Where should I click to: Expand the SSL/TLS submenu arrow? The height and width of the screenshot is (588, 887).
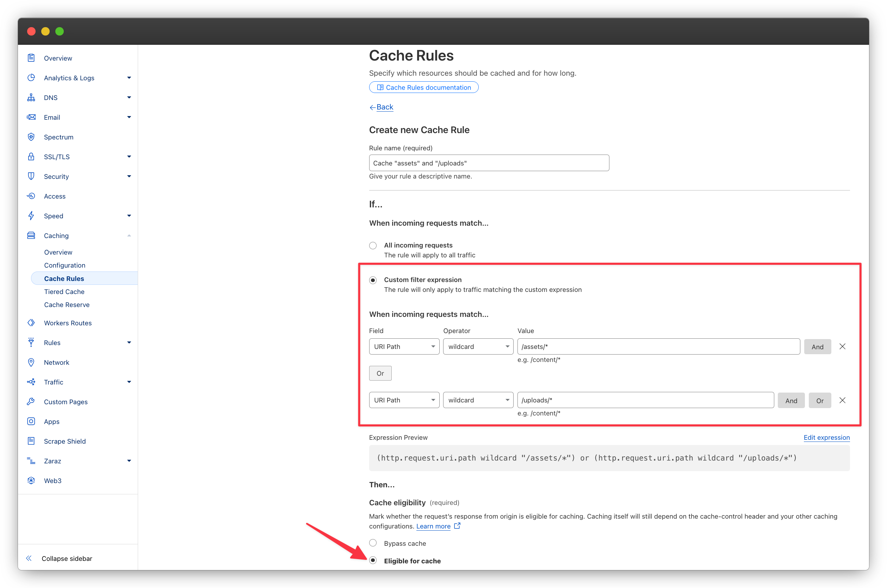[129, 156]
